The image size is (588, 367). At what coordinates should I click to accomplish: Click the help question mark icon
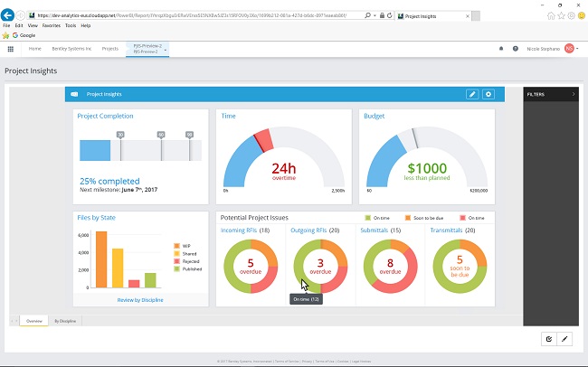[515, 49]
